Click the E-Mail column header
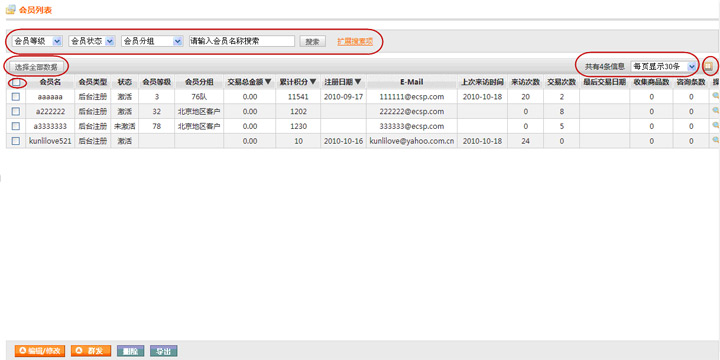The width and height of the screenshot is (720, 360). tap(412, 82)
